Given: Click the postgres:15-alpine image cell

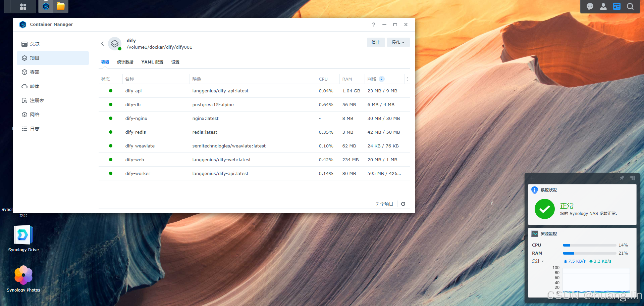Looking at the screenshot, I should pos(213,105).
